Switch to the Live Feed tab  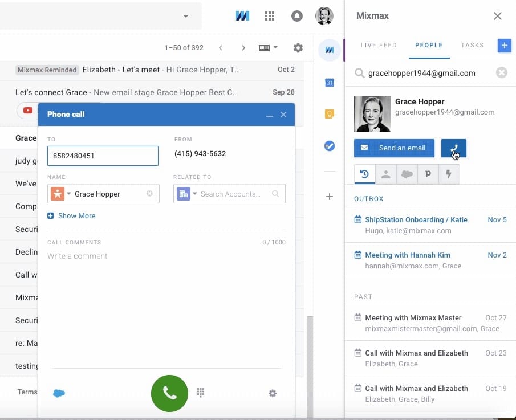point(379,45)
